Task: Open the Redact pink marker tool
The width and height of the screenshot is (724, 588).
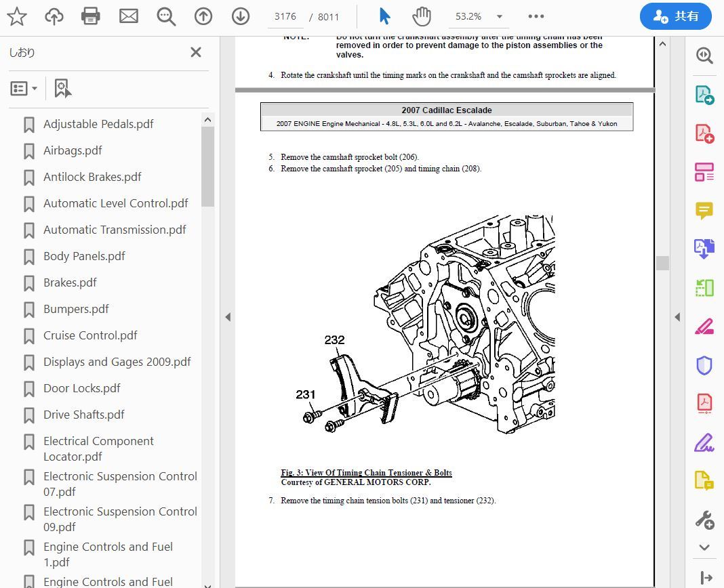Action: [x=704, y=327]
